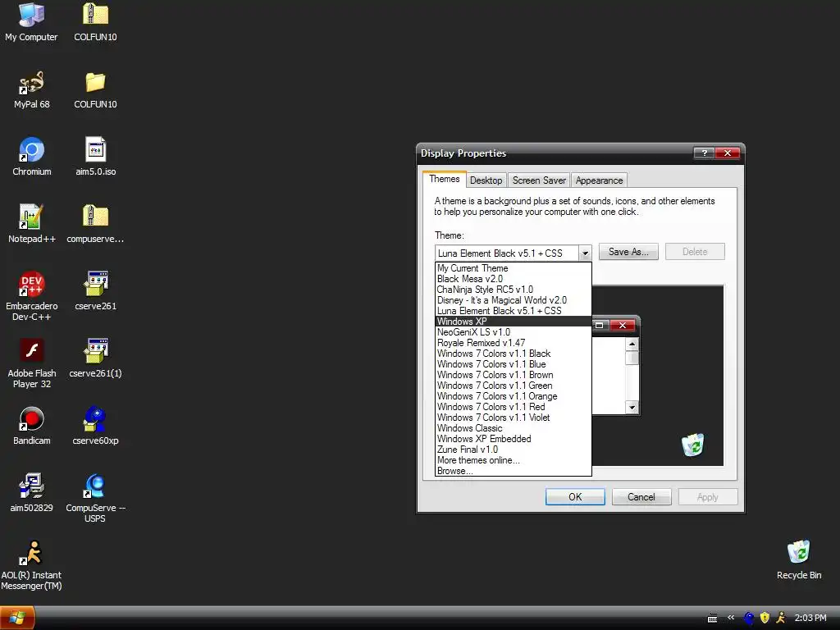
Task: Select the AOL(R) Instant Messenger desktop icon
Action: tap(31, 565)
